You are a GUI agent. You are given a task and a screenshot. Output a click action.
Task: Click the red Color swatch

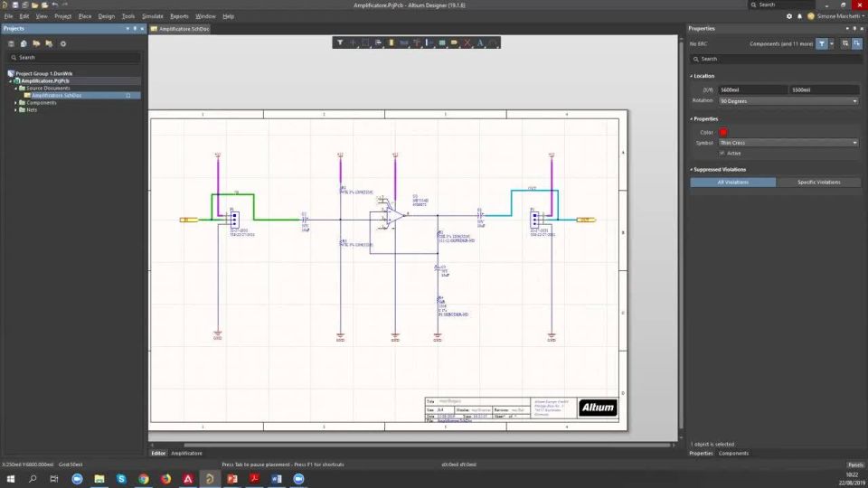tap(723, 132)
